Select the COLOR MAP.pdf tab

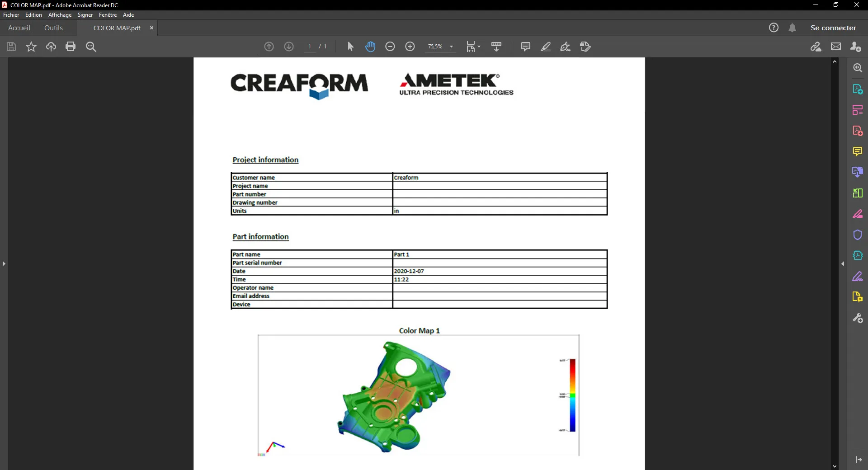pos(117,28)
